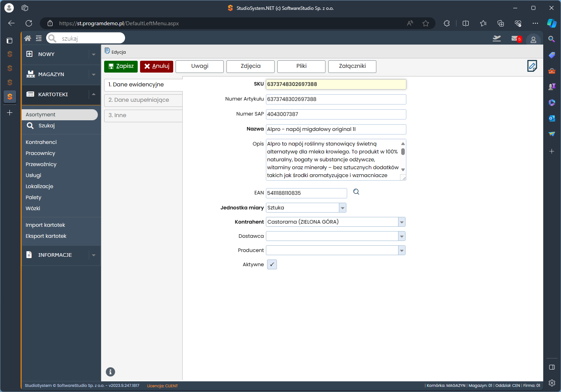Click into the EAN input field
561x392 pixels.
pyautogui.click(x=307, y=193)
